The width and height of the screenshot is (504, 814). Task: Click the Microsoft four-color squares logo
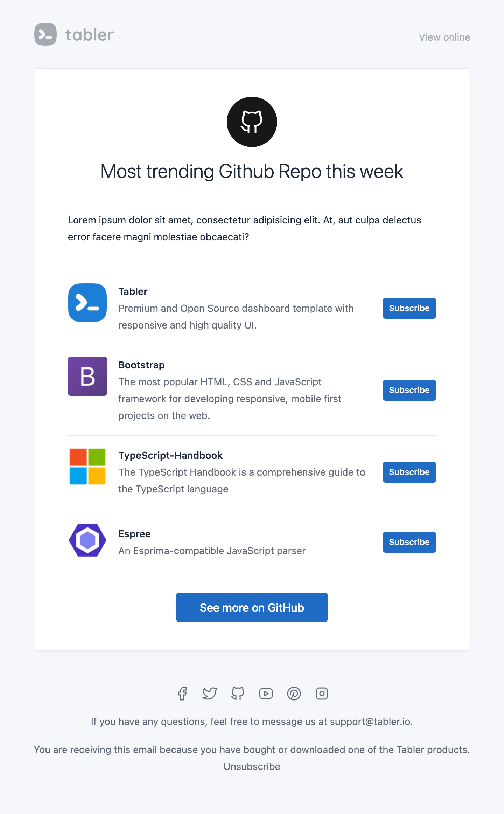coord(87,467)
